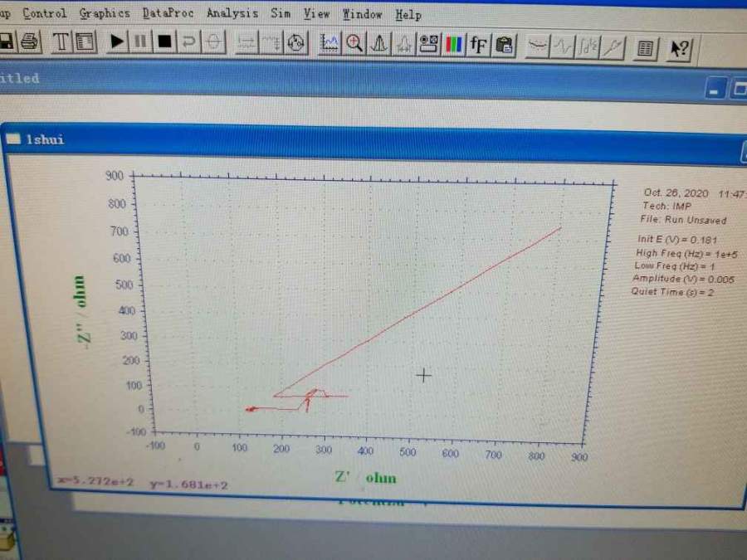
Task: Pause the running experiment
Action: click(x=141, y=41)
